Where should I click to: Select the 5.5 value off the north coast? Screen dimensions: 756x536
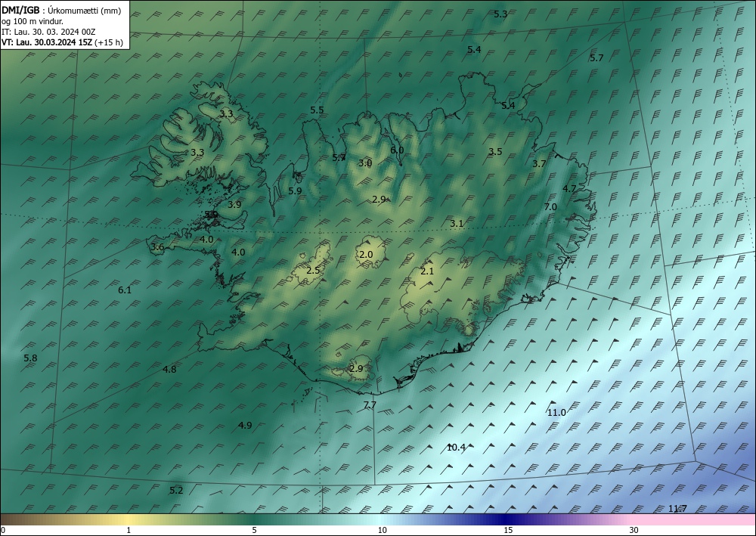[x=317, y=110]
